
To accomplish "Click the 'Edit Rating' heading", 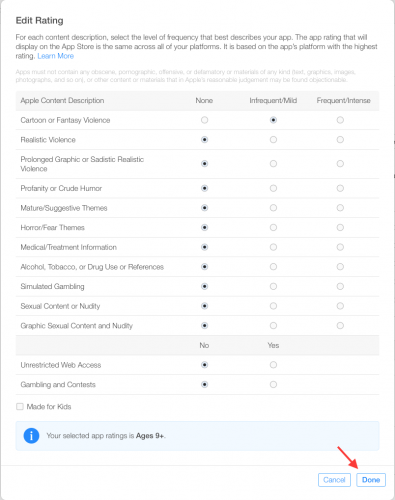I will pos(39,21).
